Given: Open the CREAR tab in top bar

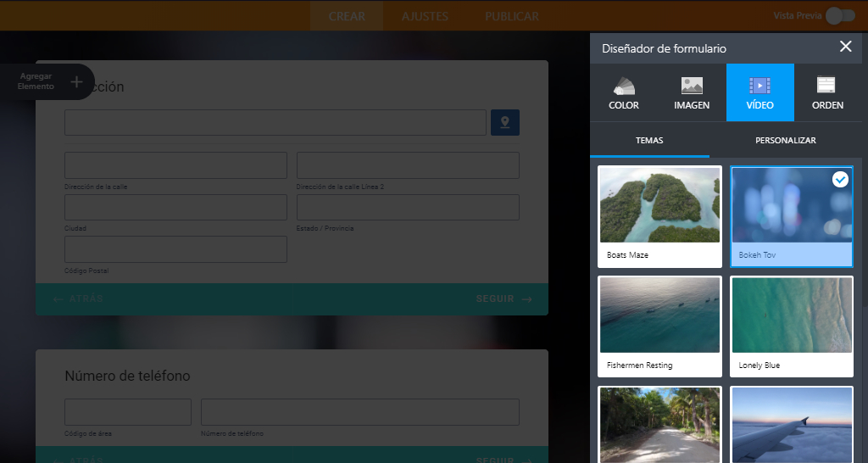Looking at the screenshot, I should pyautogui.click(x=347, y=16).
